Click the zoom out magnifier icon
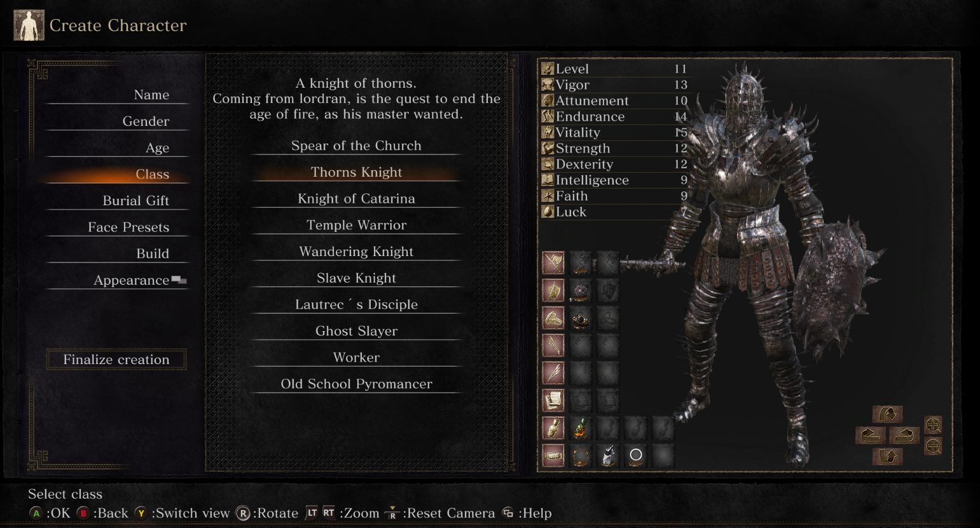This screenshot has width=980, height=528. (x=933, y=446)
